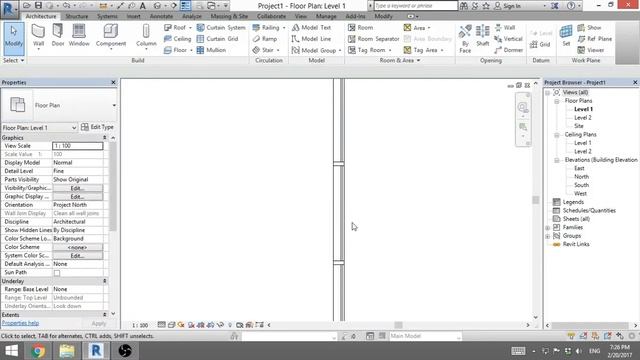The height and width of the screenshot is (360, 640).
Task: Open the Windows Start menu
Action: coord(11,351)
